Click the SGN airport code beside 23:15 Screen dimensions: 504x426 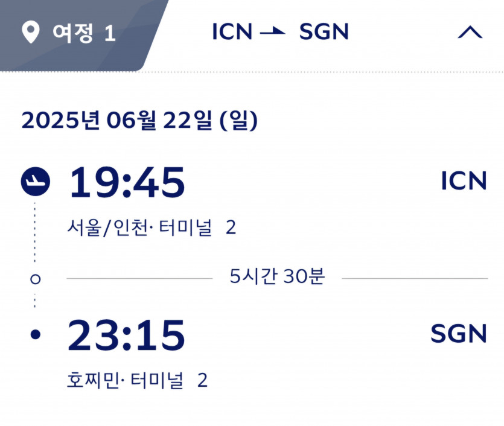tap(458, 334)
